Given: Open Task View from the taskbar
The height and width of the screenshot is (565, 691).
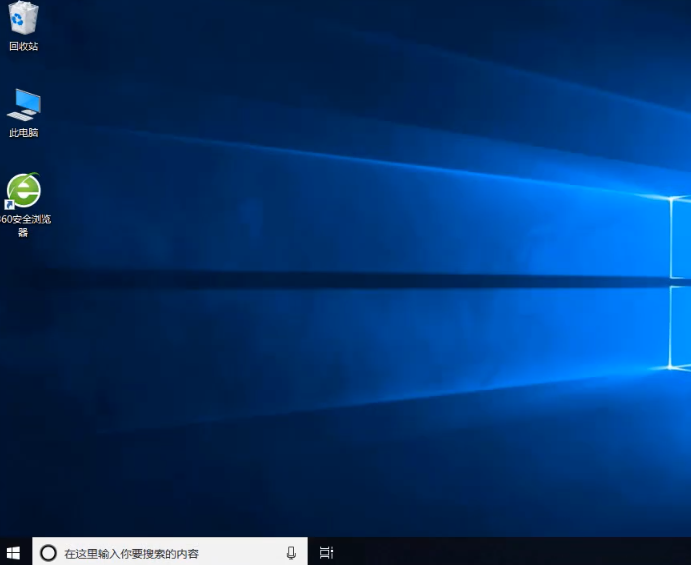Looking at the screenshot, I should click(x=326, y=552).
